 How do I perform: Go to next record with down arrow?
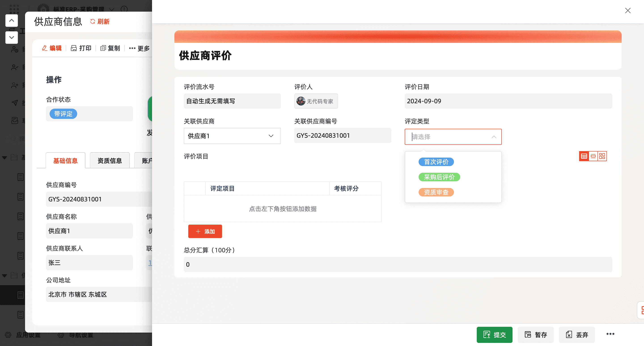pos(11,38)
